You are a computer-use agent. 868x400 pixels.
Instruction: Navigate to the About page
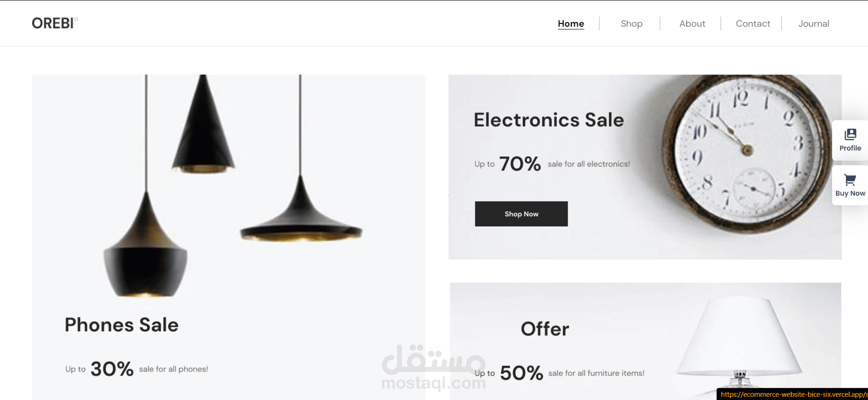(692, 23)
